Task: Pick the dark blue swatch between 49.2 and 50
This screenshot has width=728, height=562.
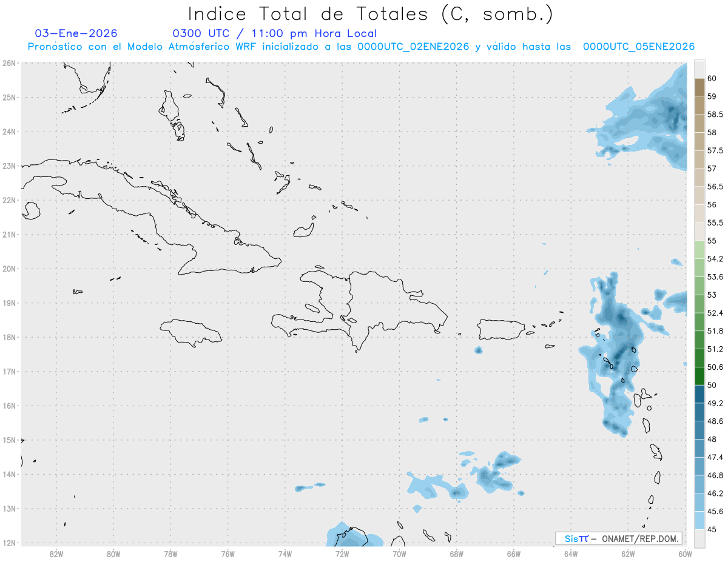Action: point(699,394)
